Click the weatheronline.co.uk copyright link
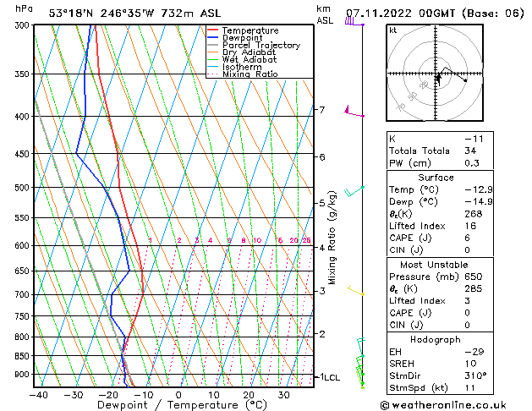The height and width of the screenshot is (411, 532). point(443,405)
